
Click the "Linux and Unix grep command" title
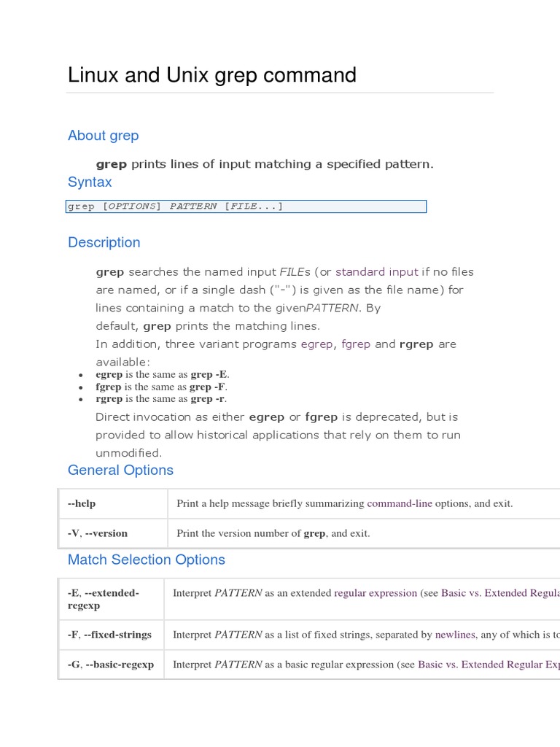[x=211, y=74]
